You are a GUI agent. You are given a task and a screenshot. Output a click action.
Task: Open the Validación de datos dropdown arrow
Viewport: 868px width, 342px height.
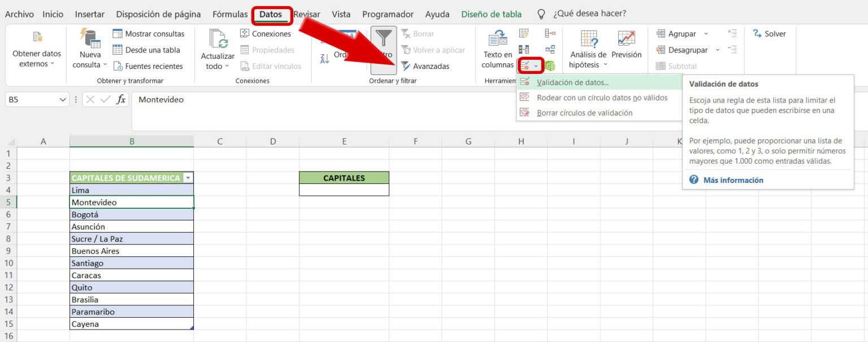click(x=536, y=65)
